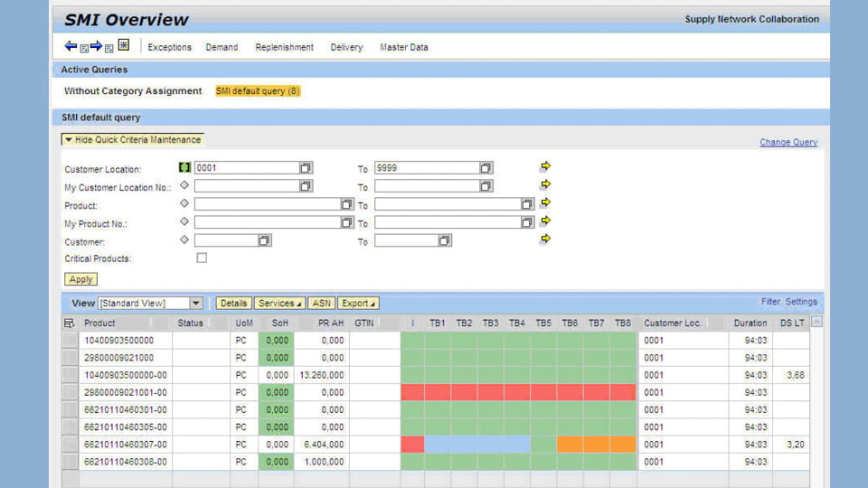This screenshot has width=868, height=488.
Task: Click the diamond operator icon for Product
Action: (x=184, y=203)
